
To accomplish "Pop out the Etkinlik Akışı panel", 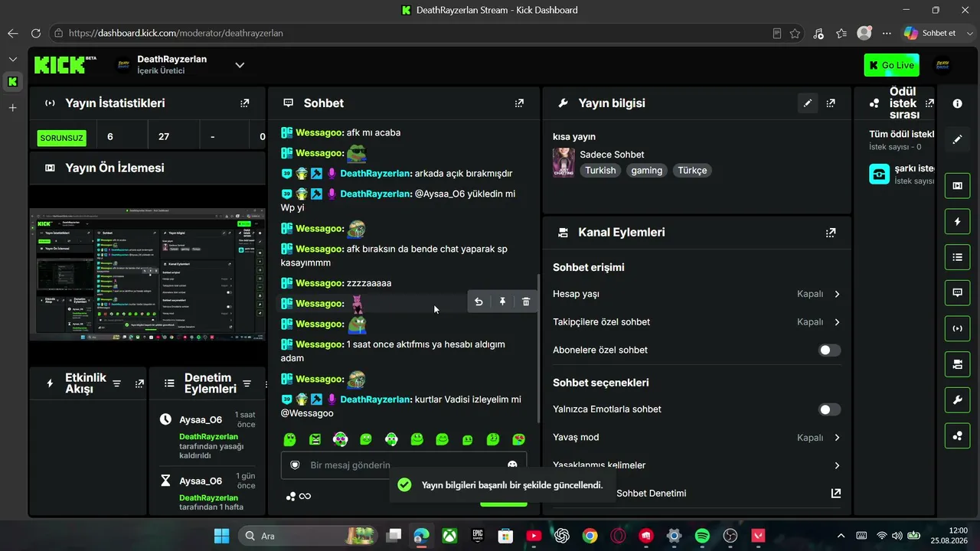I will (x=139, y=383).
